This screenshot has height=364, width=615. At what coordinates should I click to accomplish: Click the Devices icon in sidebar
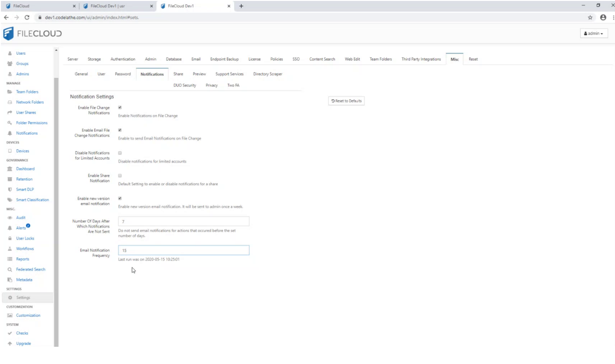point(10,151)
